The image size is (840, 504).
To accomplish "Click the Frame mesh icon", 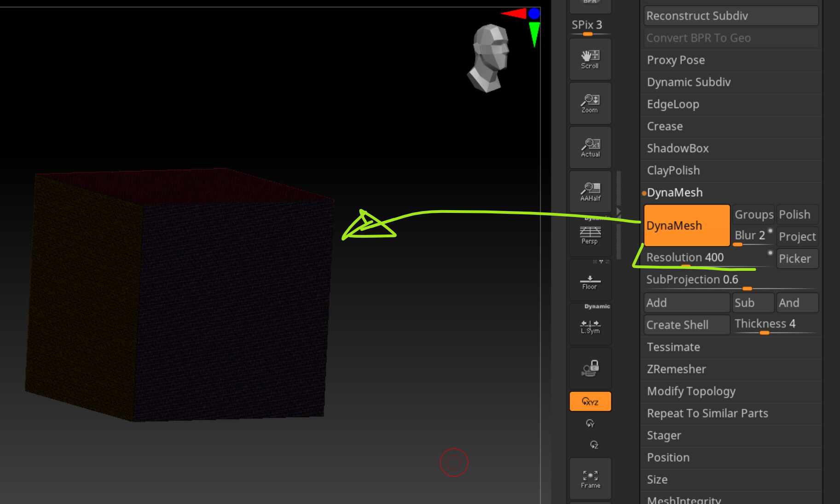I will click(590, 479).
